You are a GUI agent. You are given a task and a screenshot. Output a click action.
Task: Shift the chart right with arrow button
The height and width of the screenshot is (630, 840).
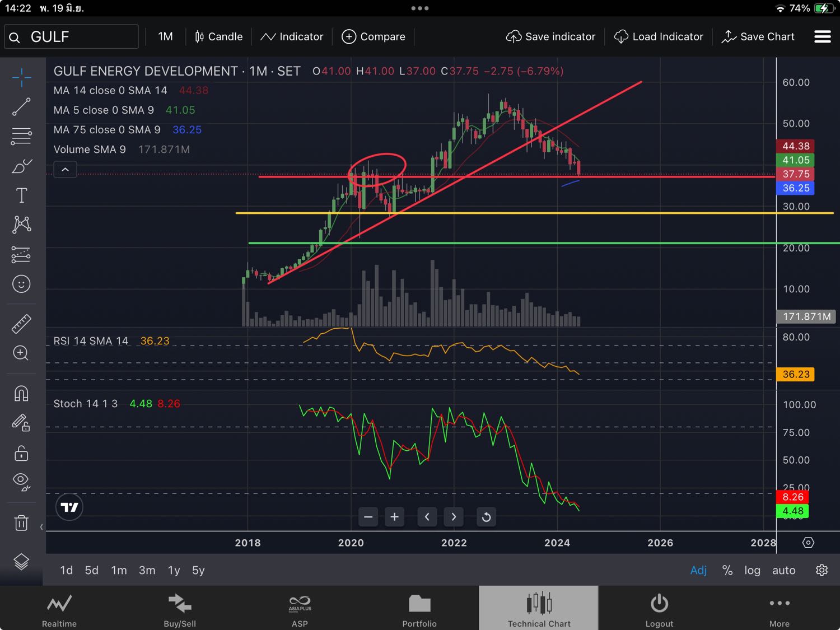[454, 516]
